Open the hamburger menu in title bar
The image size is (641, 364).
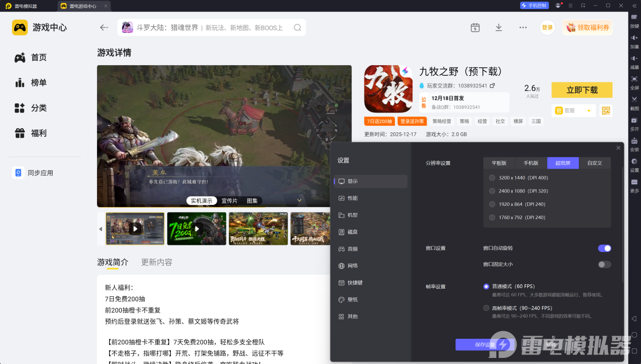[571, 6]
